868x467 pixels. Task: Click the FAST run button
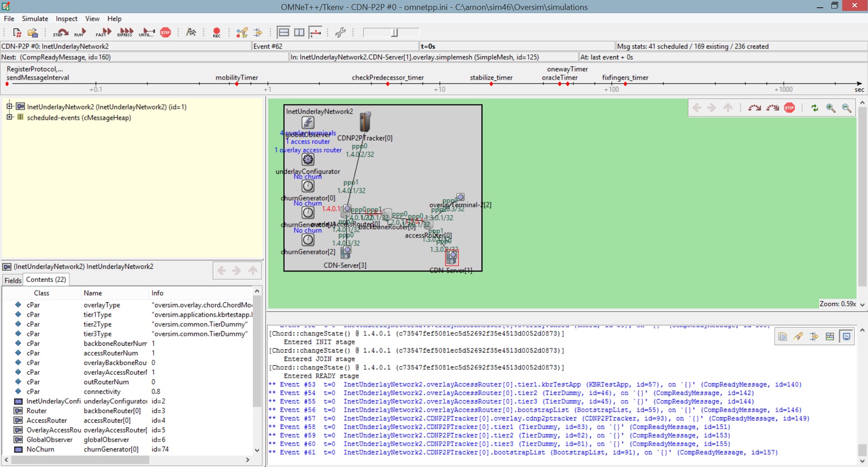104,33
